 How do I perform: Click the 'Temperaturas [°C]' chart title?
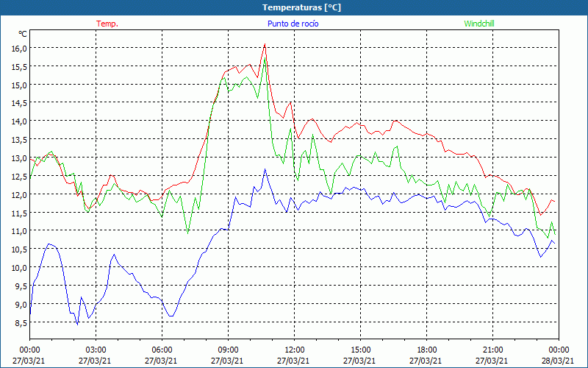(x=301, y=7)
